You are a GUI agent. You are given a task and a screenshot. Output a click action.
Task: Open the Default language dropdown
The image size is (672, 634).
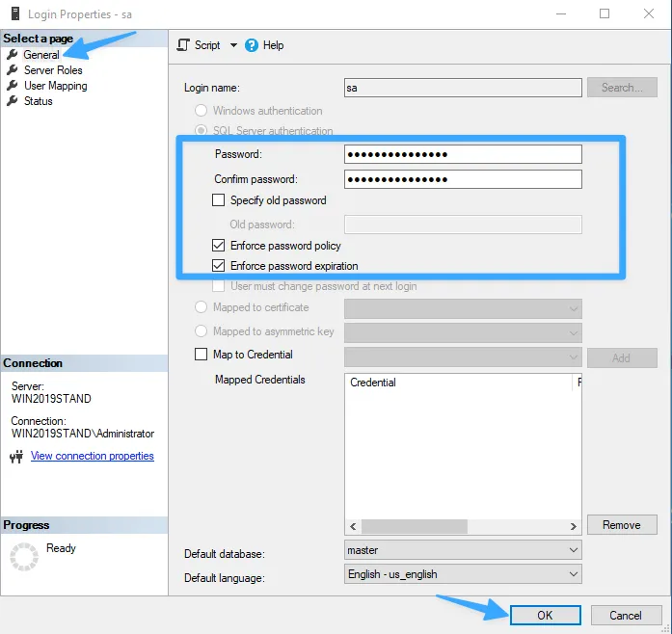pos(574,573)
